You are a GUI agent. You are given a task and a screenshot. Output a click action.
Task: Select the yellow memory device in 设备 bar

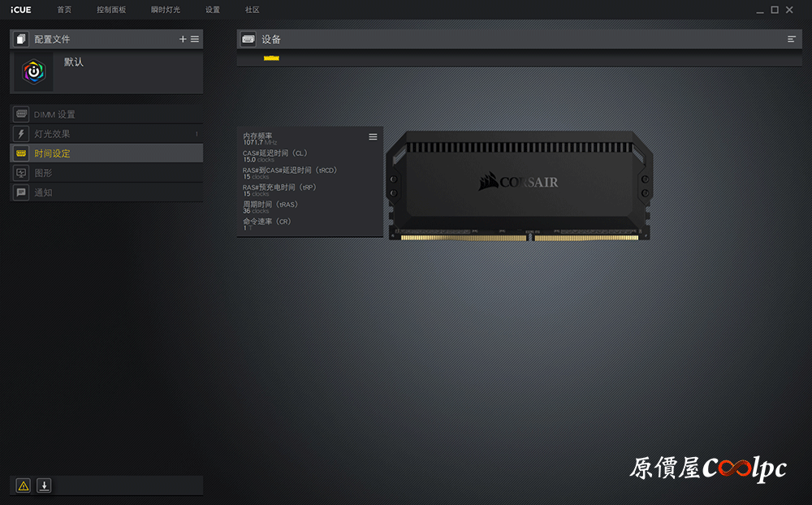pyautogui.click(x=271, y=58)
